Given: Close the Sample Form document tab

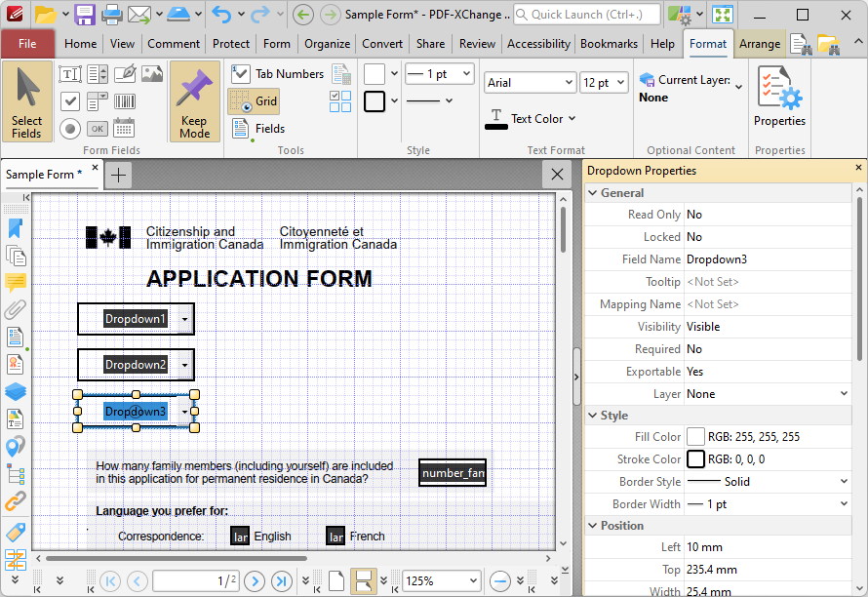Looking at the screenshot, I should click(x=96, y=167).
